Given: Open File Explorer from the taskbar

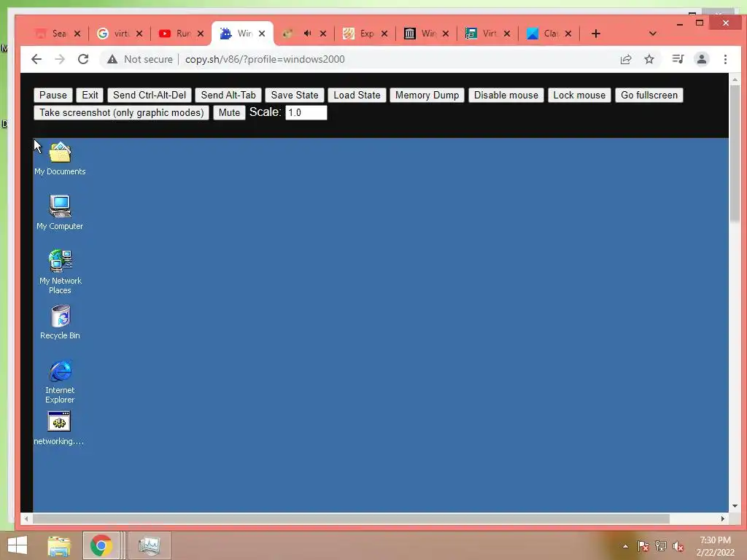Looking at the screenshot, I should [59, 545].
